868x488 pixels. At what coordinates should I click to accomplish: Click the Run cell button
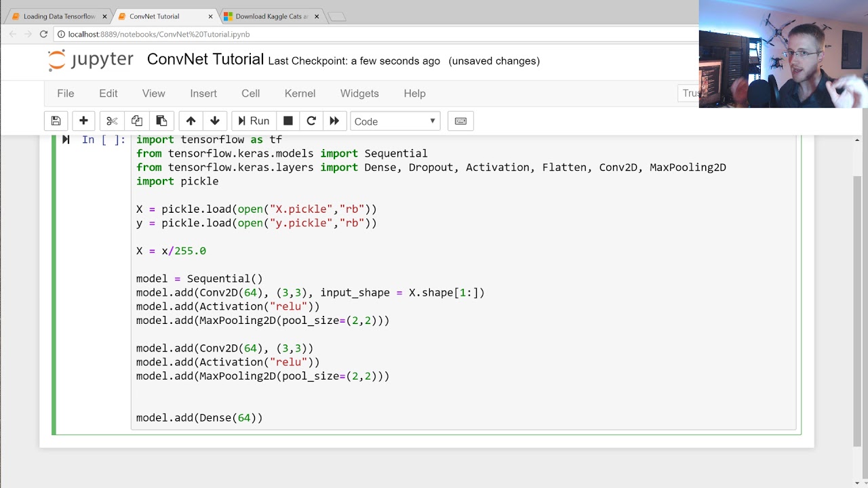[252, 121]
